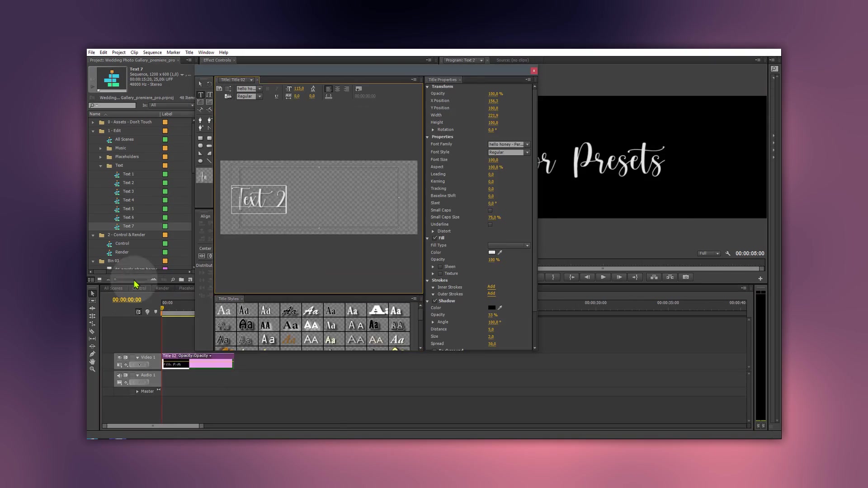Expand the Distort section

433,231
